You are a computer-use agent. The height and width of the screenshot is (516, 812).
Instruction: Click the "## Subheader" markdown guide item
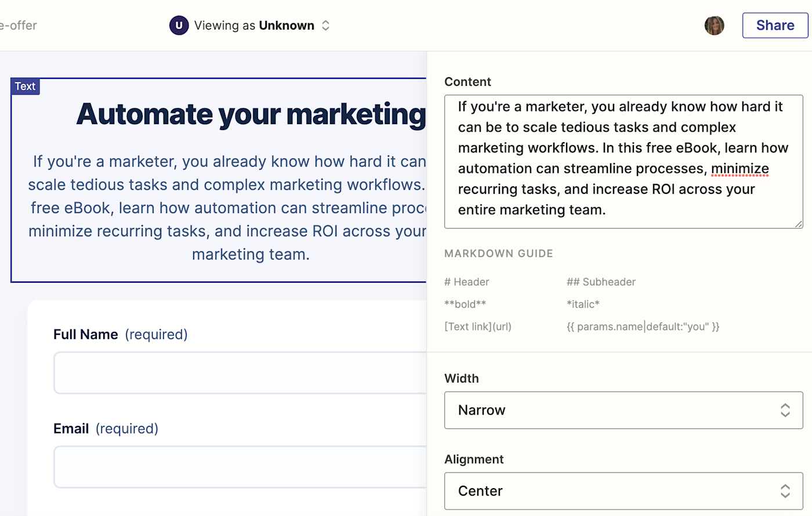click(x=601, y=282)
